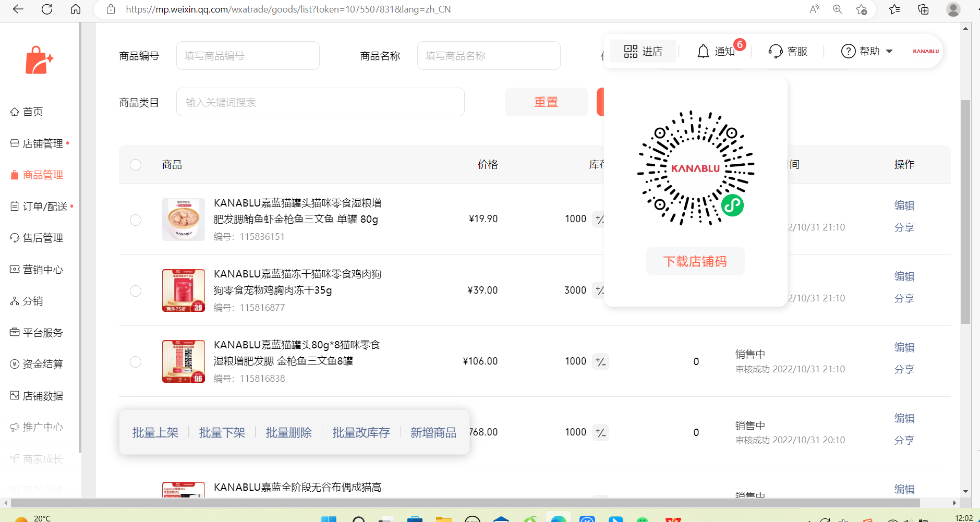Select product 115816838 checkbox

(136, 361)
